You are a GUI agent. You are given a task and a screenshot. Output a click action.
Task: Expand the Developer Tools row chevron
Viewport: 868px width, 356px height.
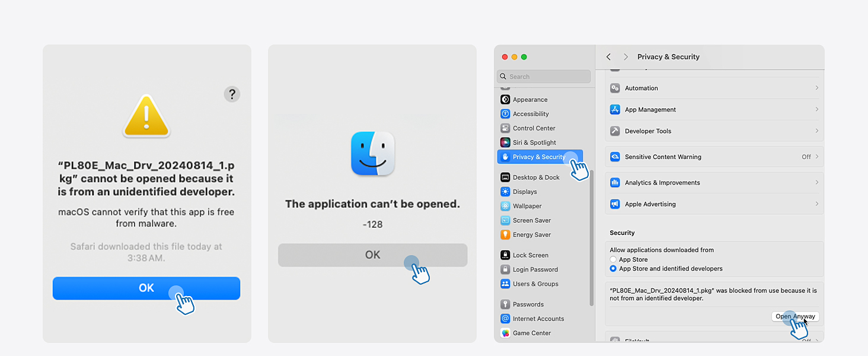click(x=816, y=131)
